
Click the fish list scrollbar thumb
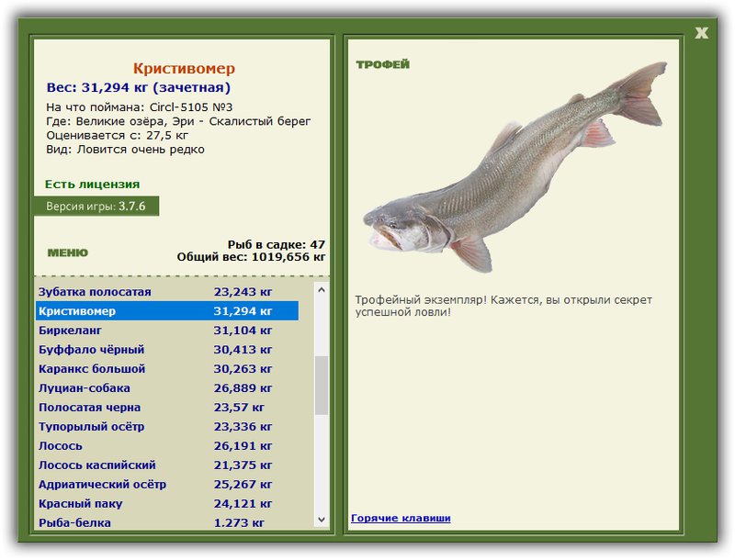321,386
